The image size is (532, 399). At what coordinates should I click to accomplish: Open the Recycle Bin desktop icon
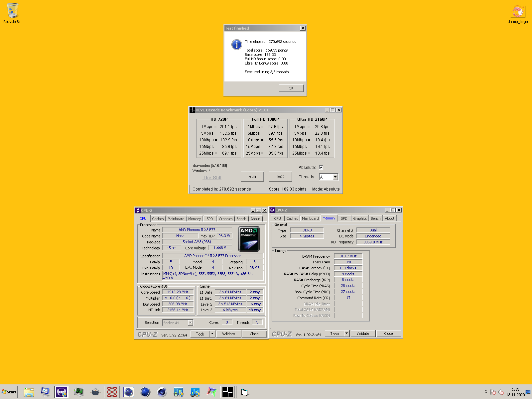click(12, 13)
